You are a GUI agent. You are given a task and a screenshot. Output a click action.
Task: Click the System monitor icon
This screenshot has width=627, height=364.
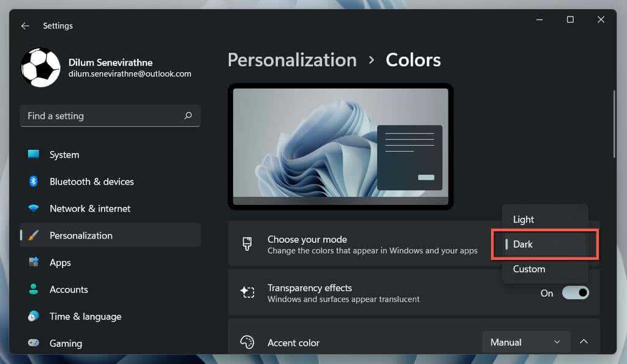click(x=34, y=154)
